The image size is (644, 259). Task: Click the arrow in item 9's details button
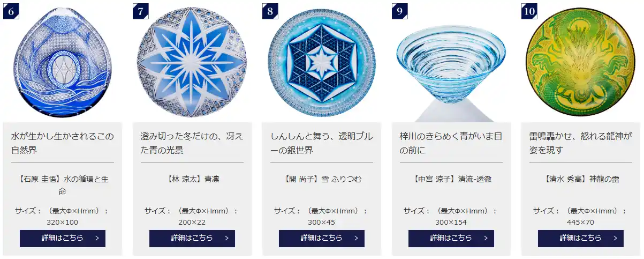[x=486, y=238]
